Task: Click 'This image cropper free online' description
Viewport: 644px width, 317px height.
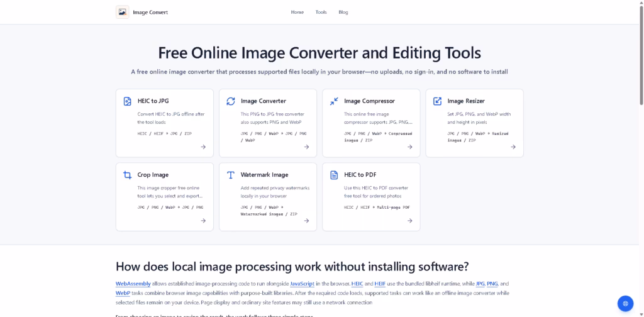Action: click(x=170, y=192)
